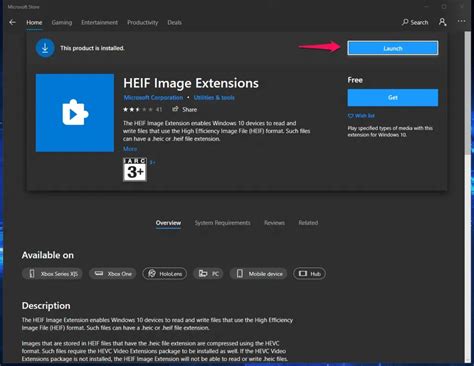
Task: Click the 'Description' heading
Action: pyautogui.click(x=46, y=306)
